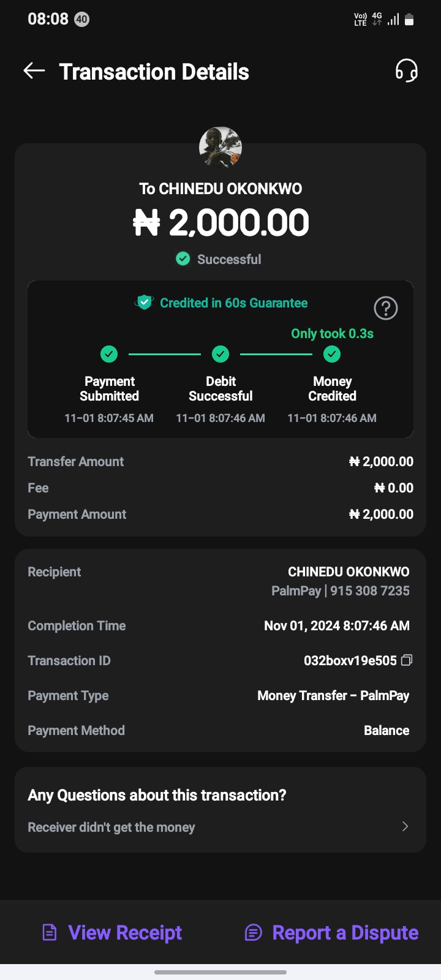Tap the Money Credited green checkmark
Screen dimensions: 441x980
point(332,354)
